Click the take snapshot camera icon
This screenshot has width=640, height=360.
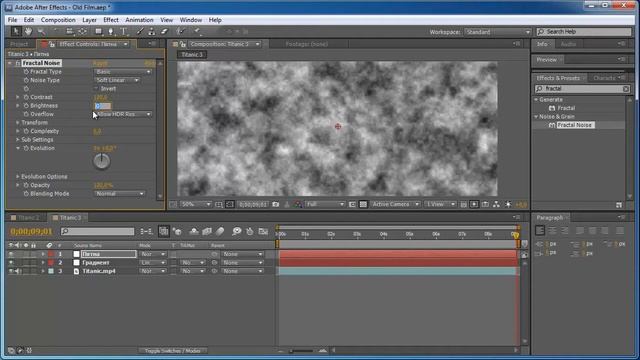(x=276, y=204)
